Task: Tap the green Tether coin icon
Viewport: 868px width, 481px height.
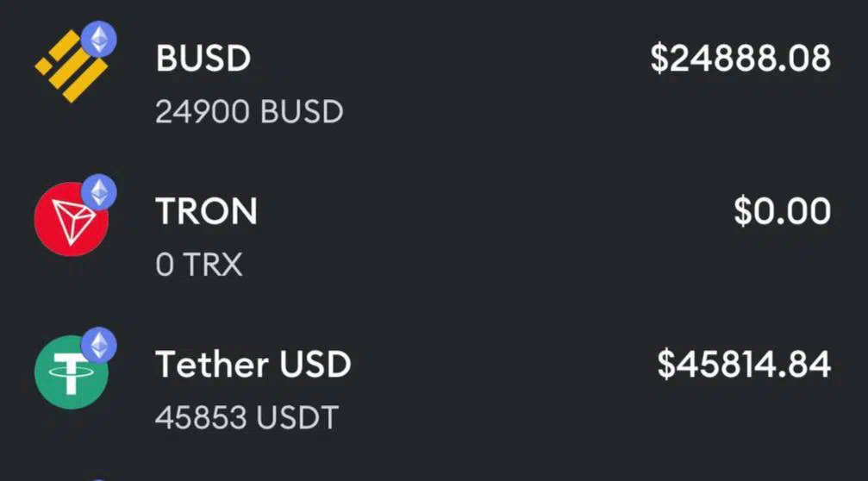Action: 72,372
